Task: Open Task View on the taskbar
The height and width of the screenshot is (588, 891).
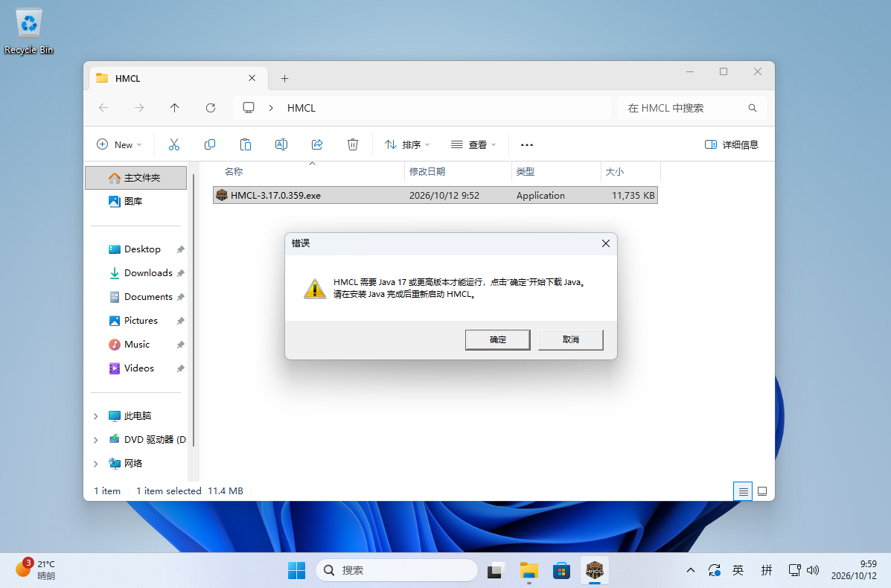Action: tap(496, 570)
